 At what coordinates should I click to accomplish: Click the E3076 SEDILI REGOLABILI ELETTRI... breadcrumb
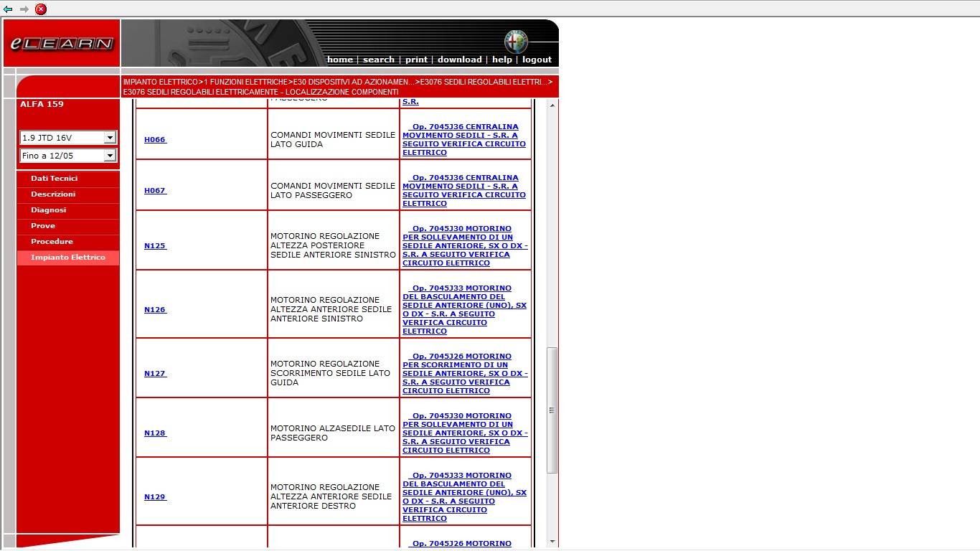pyautogui.click(x=484, y=83)
